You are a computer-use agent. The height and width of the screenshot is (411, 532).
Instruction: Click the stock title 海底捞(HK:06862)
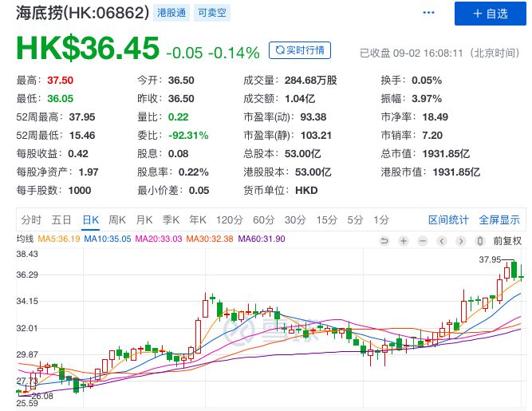[82, 13]
